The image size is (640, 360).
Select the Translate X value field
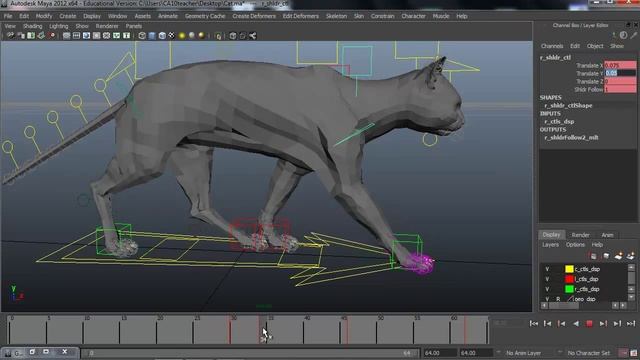[620, 65]
